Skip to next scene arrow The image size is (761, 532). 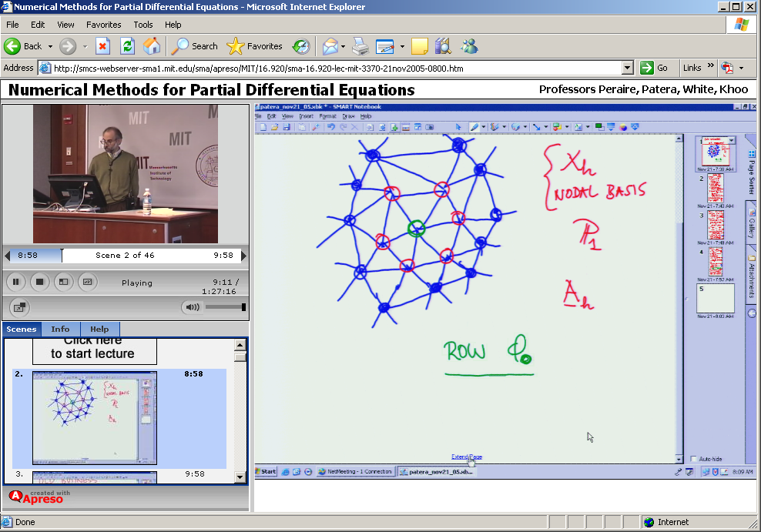pos(243,256)
